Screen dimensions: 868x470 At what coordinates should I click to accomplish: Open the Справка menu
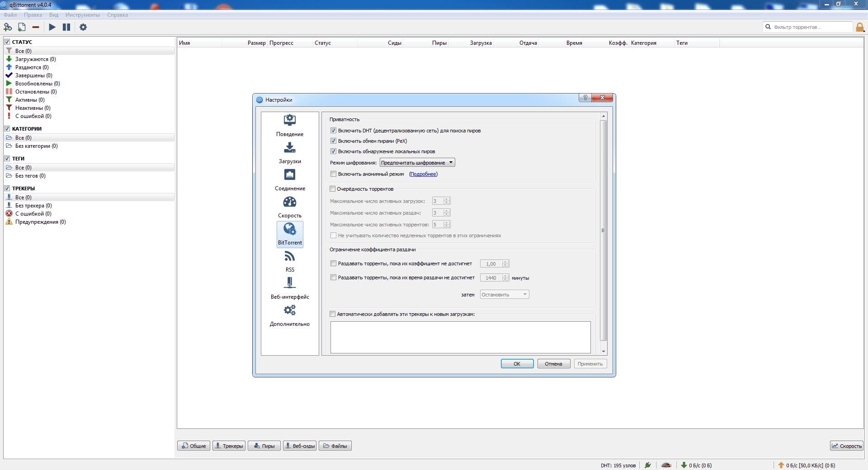[118, 15]
